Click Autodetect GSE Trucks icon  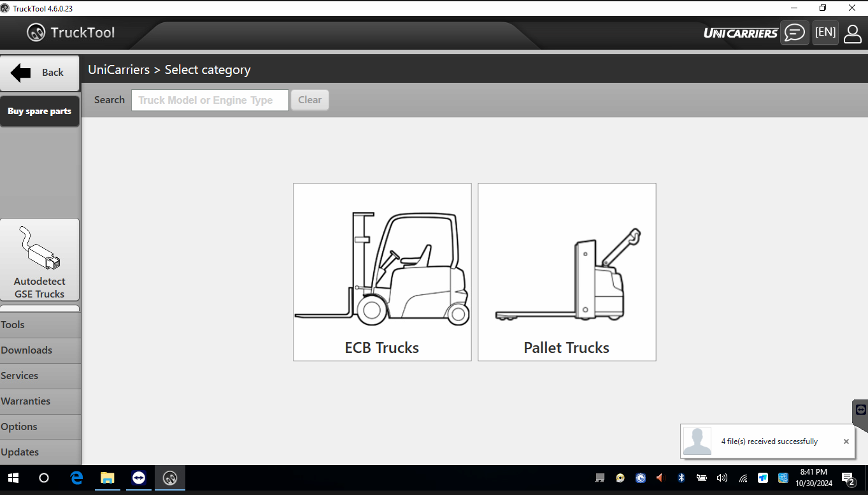(39, 260)
